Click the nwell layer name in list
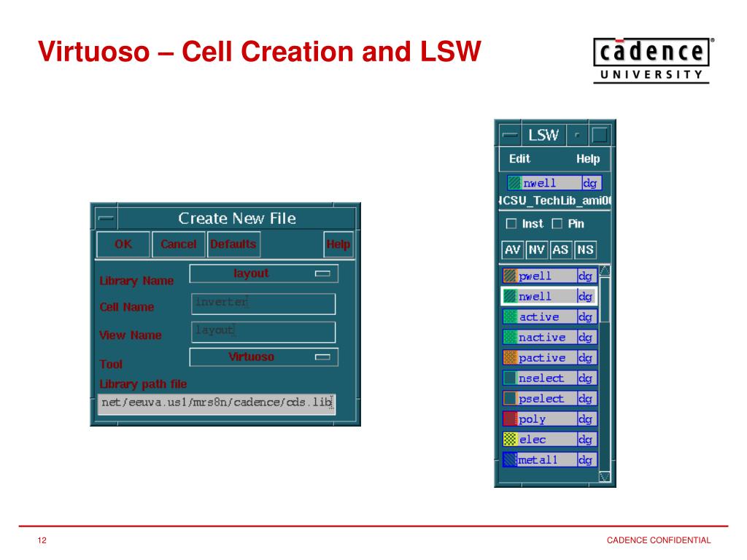The width and height of the screenshot is (747, 560). click(535, 296)
